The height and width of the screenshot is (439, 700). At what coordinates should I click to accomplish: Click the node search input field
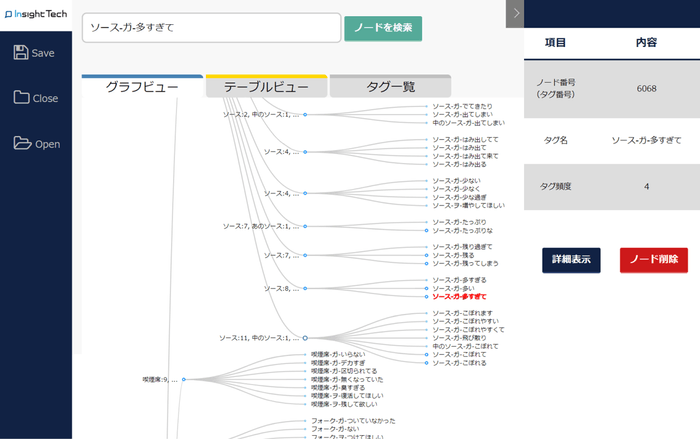click(x=210, y=28)
